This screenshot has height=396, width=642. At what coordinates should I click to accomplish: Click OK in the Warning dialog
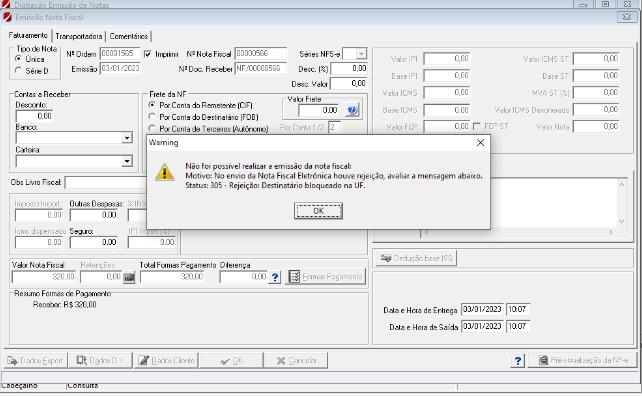pos(318,211)
